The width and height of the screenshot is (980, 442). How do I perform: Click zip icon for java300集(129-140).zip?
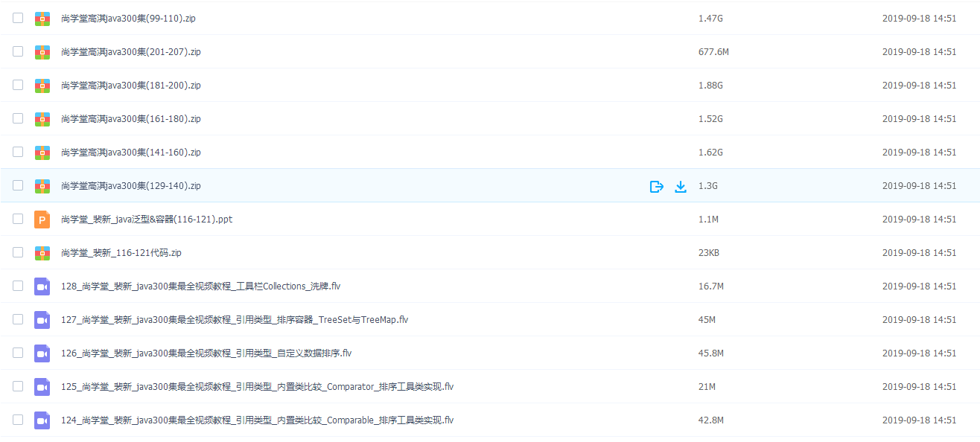(x=42, y=186)
